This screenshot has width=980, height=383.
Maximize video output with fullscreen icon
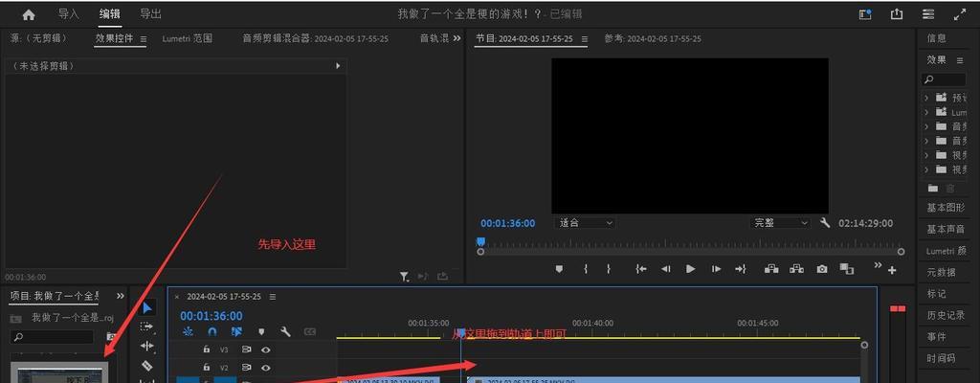coord(960,14)
